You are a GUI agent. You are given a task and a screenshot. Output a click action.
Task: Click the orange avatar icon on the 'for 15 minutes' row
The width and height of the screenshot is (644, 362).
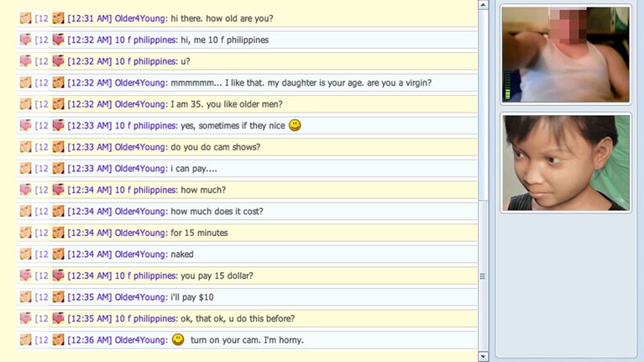(58, 233)
